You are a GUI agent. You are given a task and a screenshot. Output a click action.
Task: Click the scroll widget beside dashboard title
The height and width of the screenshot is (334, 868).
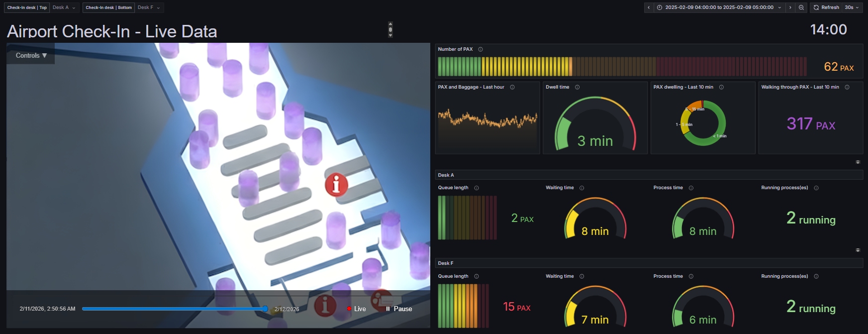click(x=390, y=29)
